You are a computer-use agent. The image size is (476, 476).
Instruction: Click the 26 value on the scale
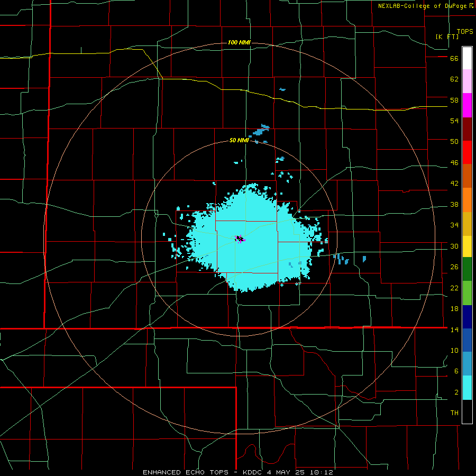454,267
